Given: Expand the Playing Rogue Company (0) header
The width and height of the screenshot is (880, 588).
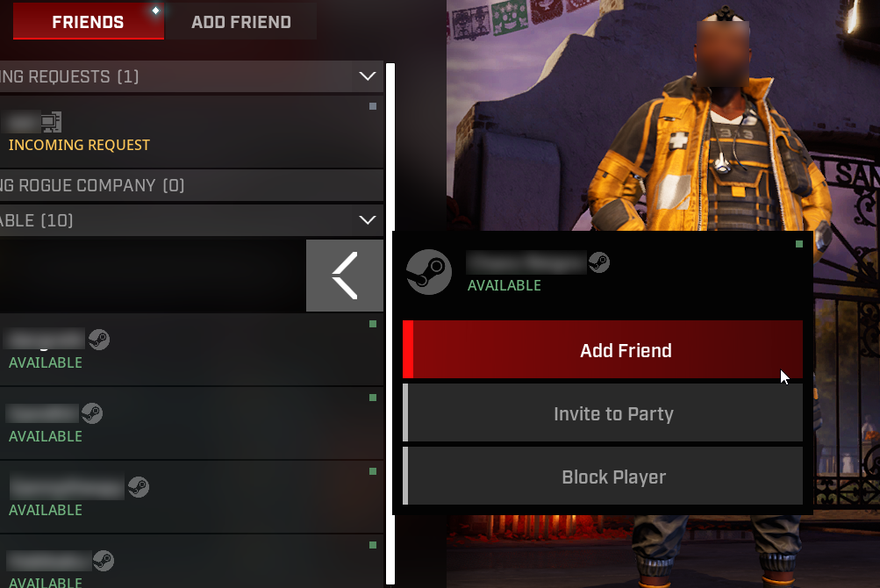Looking at the screenshot, I should 190,185.
